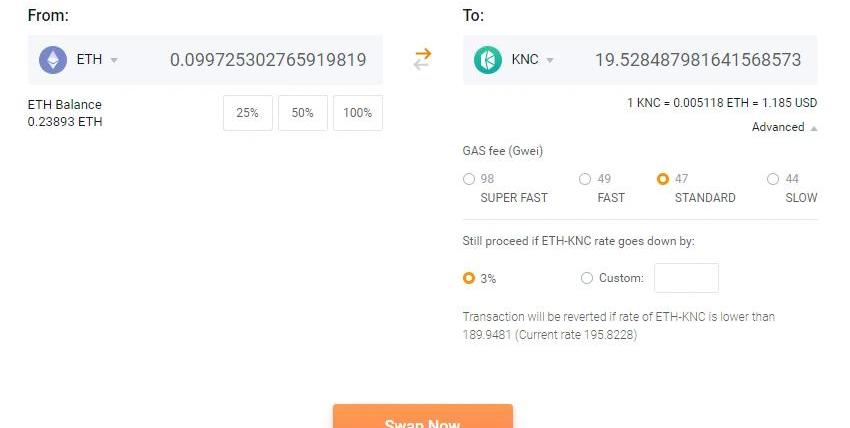Choose 25% of ETH balance
The height and width of the screenshot is (428, 850).
[x=247, y=113]
